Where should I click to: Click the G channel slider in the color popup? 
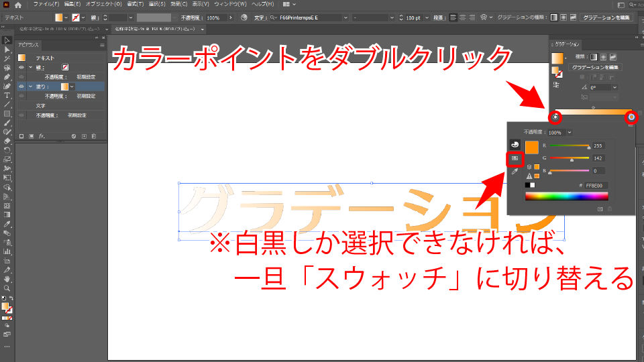coord(570,158)
